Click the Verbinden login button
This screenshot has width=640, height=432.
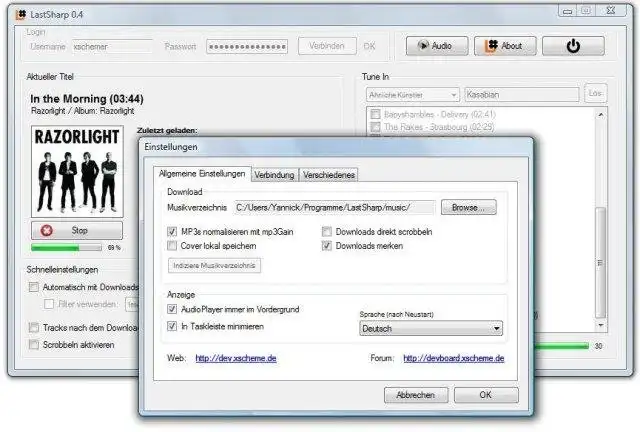click(327, 46)
